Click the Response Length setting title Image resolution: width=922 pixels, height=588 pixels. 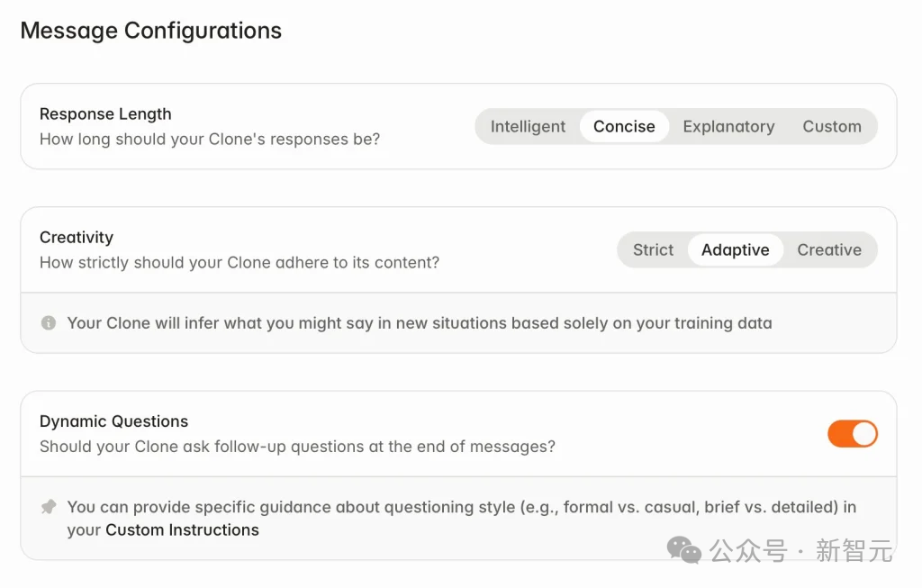[105, 114]
